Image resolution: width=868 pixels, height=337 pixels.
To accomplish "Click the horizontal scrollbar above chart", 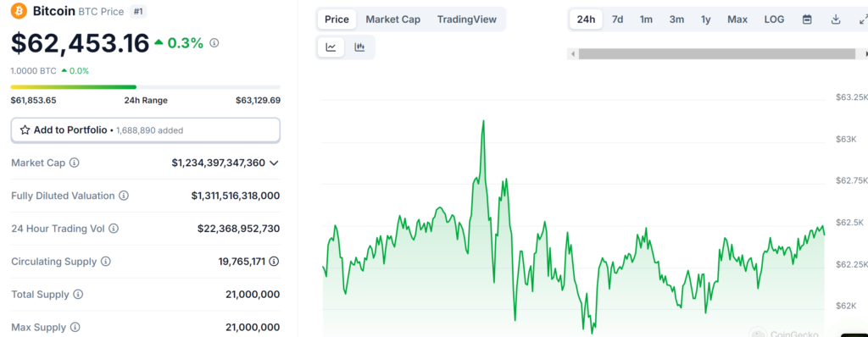I will pyautogui.click(x=716, y=53).
